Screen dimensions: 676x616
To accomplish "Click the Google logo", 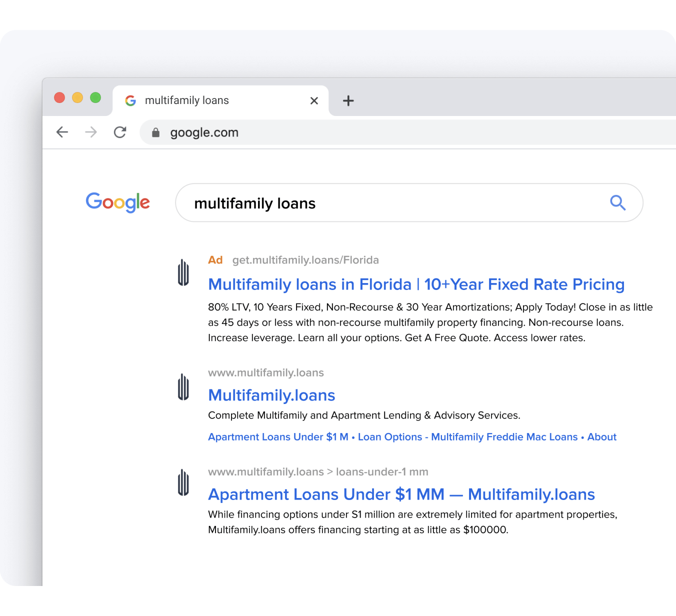I will 117,202.
